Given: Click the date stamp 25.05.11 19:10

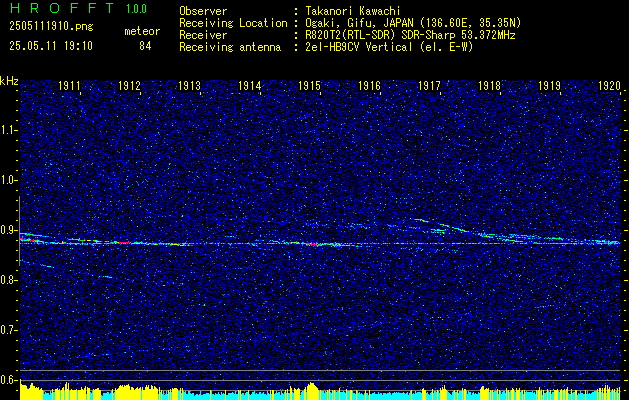Looking at the screenshot, I should tap(51, 46).
